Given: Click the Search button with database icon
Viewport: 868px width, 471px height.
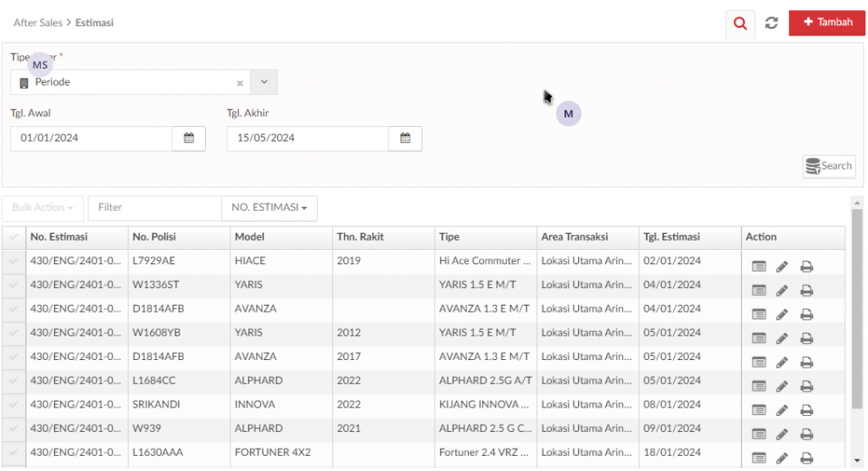Looking at the screenshot, I should point(829,166).
